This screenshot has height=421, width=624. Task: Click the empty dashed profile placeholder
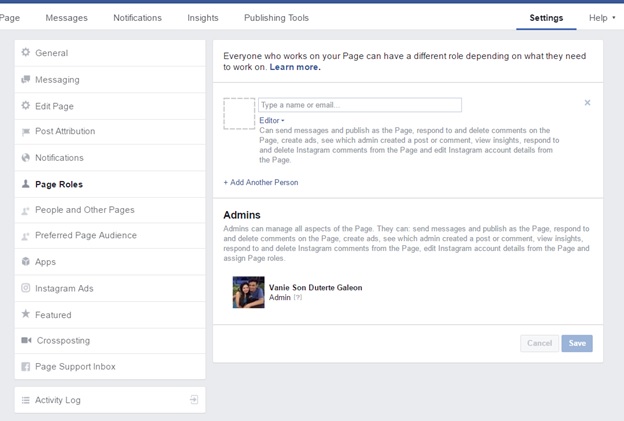[x=239, y=113]
